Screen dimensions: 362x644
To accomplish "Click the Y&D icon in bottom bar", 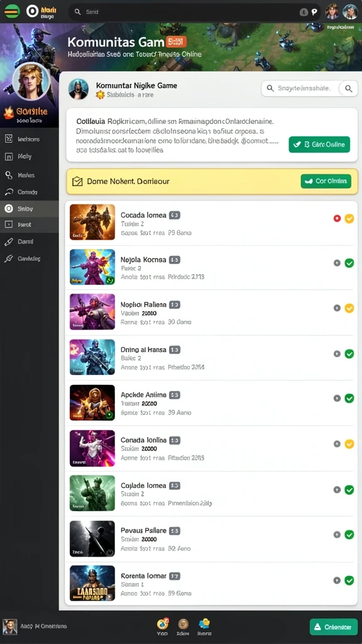I will (x=163, y=624).
